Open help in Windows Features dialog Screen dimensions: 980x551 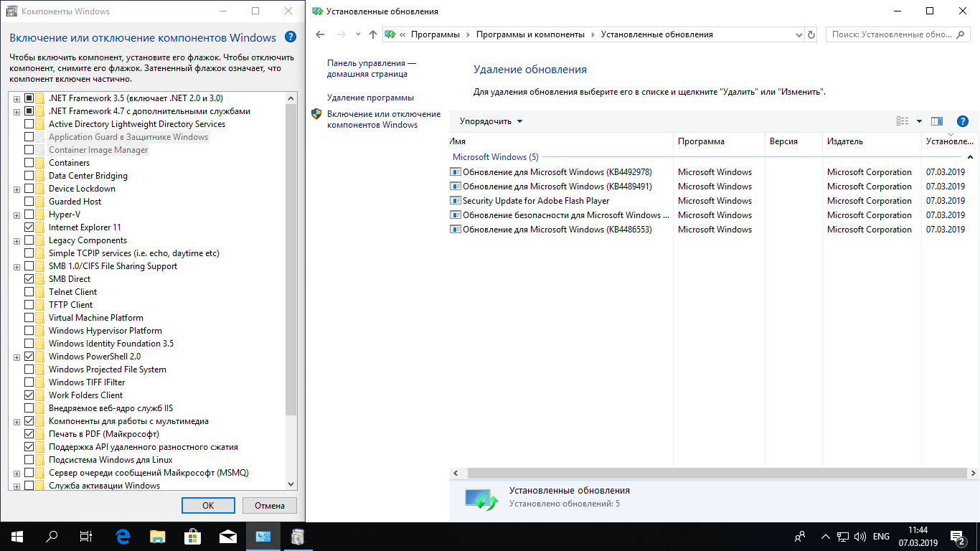click(290, 37)
